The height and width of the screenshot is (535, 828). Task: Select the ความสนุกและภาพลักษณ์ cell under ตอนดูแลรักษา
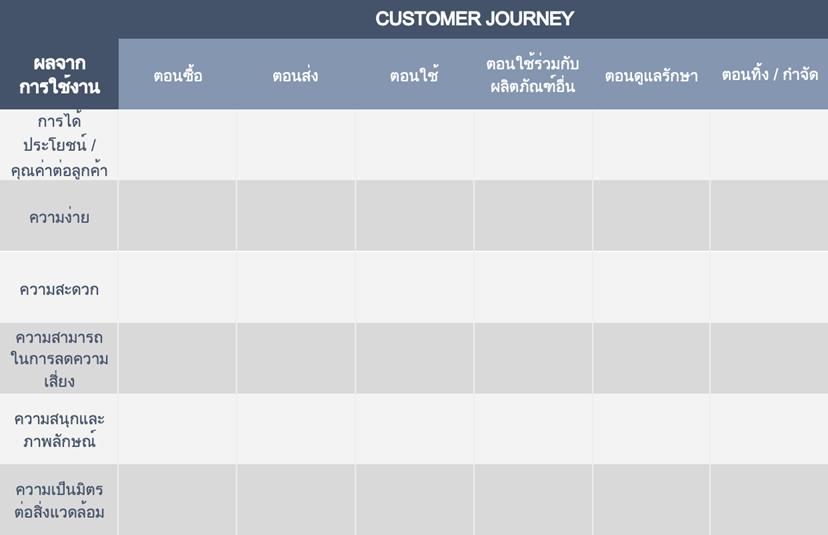coord(651,429)
